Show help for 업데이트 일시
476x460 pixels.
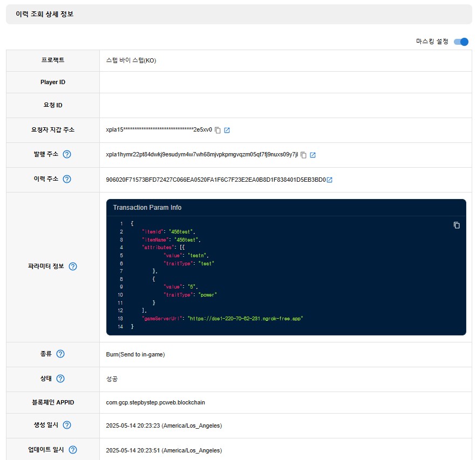tap(73, 450)
